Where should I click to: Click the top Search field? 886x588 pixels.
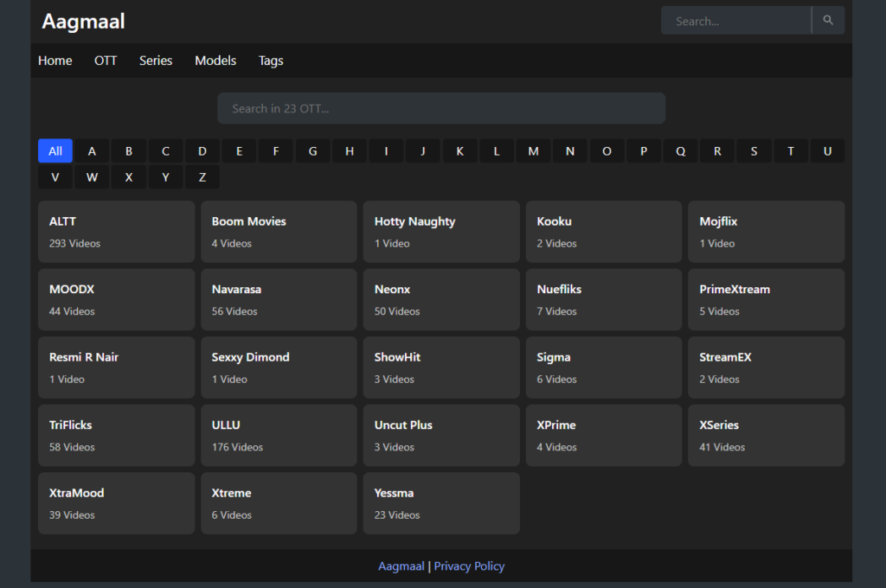tap(736, 21)
